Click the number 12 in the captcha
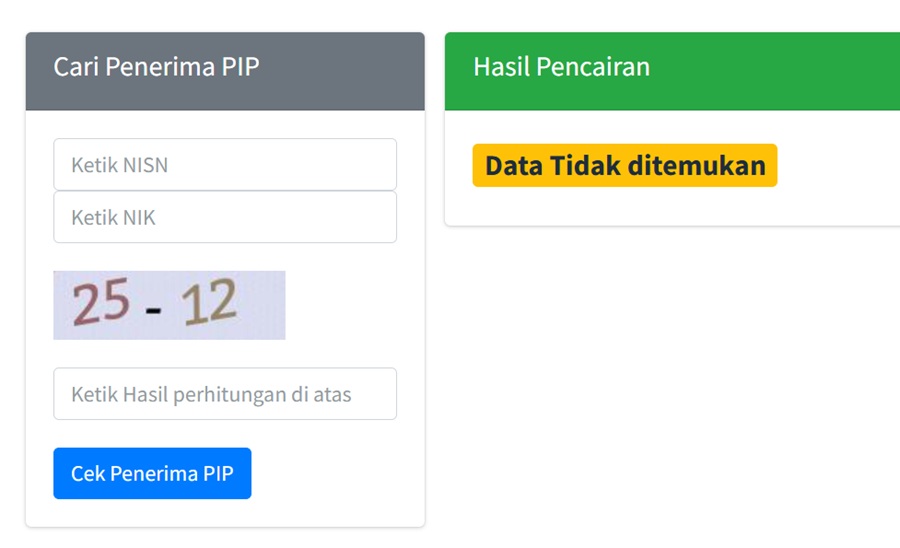Viewport: 900px width, 548px height. (209, 301)
